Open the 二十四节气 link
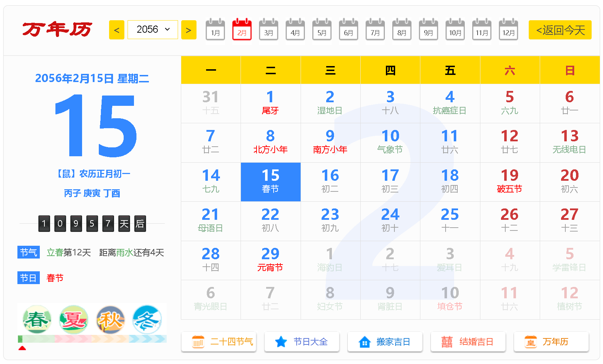 pyautogui.click(x=219, y=342)
